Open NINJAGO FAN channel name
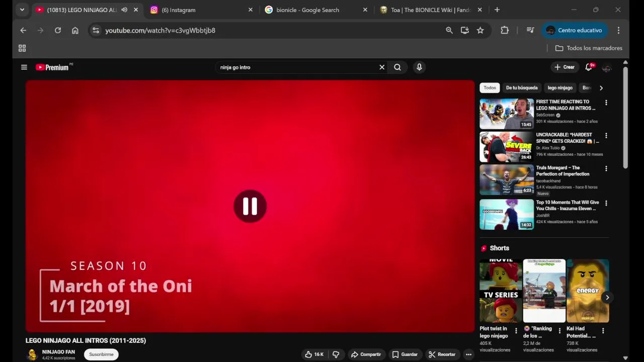This screenshot has height=362, width=644. pyautogui.click(x=58, y=352)
